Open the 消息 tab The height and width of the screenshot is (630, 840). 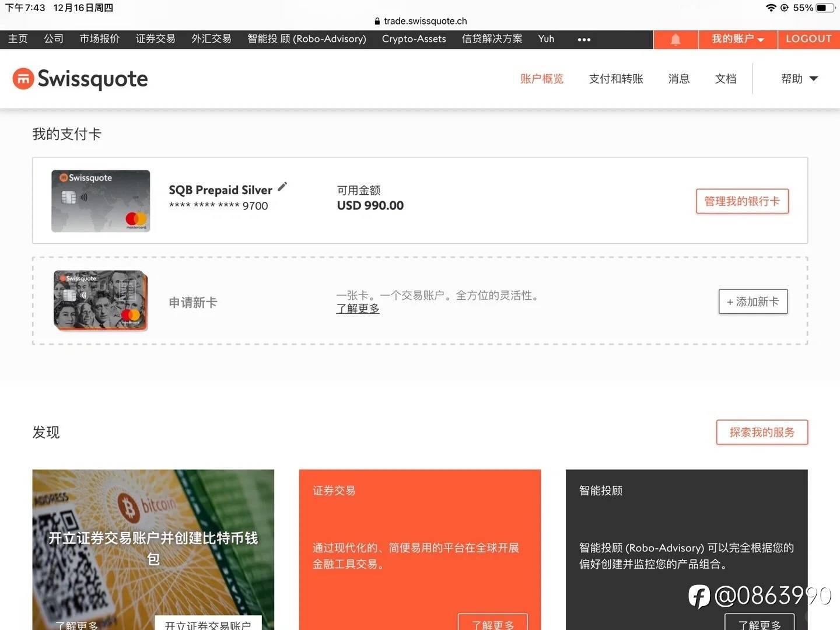679,79
